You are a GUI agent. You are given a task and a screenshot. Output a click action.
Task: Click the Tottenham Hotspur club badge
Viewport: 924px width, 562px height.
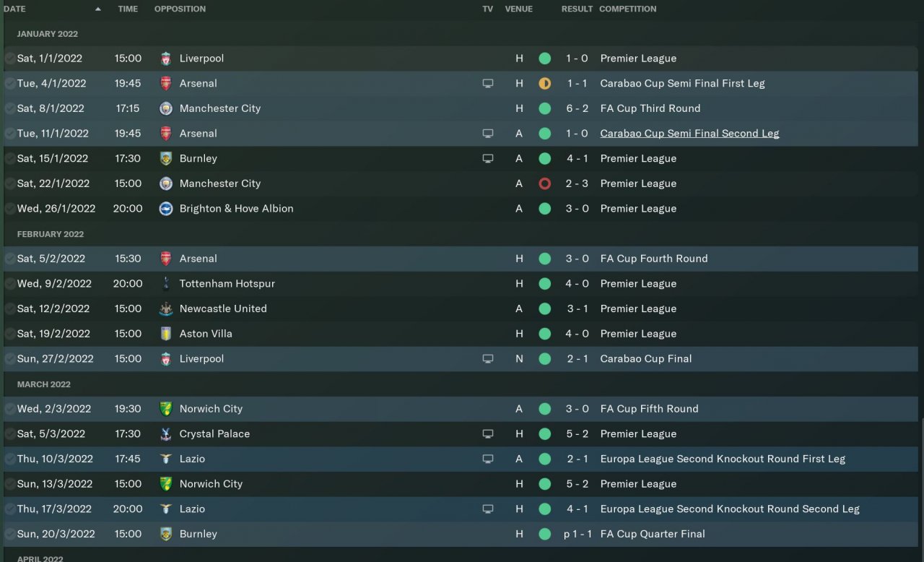pos(166,284)
